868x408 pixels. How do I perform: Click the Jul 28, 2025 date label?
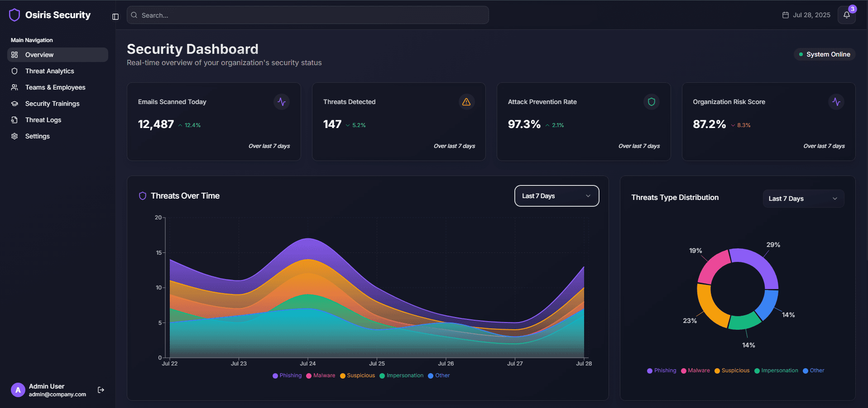click(811, 15)
